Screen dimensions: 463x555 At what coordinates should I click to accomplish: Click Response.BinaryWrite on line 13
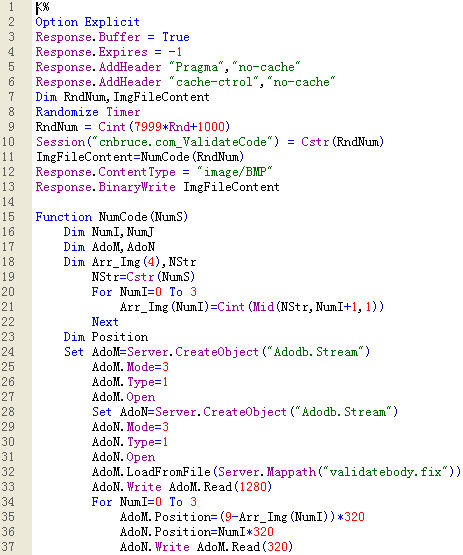(105, 187)
